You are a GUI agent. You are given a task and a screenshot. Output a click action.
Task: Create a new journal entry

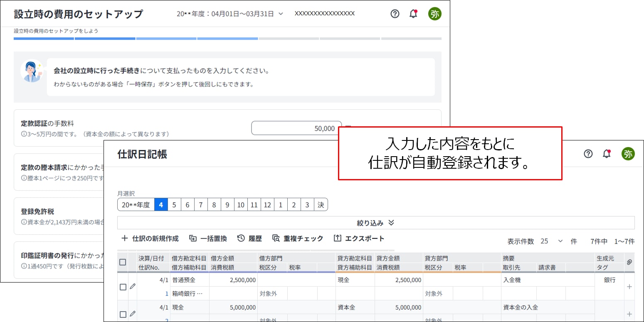(150, 238)
